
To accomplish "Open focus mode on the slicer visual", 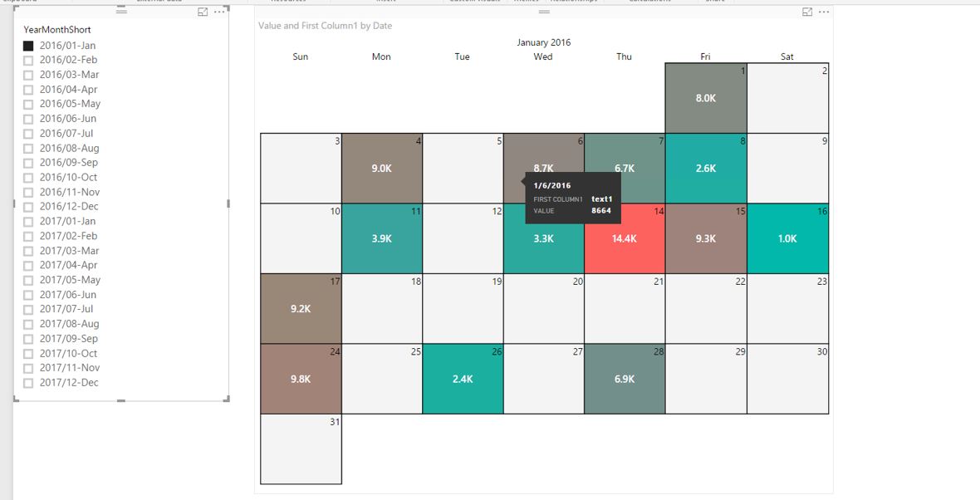I will pyautogui.click(x=203, y=12).
